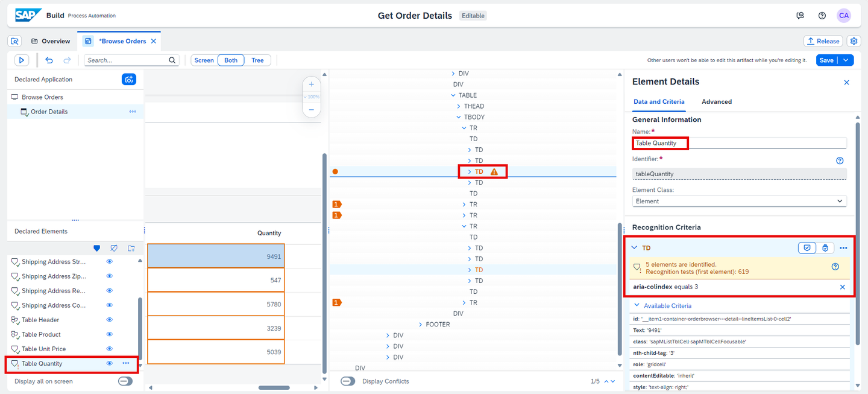Toggle visibility of Table Header element
The width and height of the screenshot is (868, 394).
[x=110, y=320]
